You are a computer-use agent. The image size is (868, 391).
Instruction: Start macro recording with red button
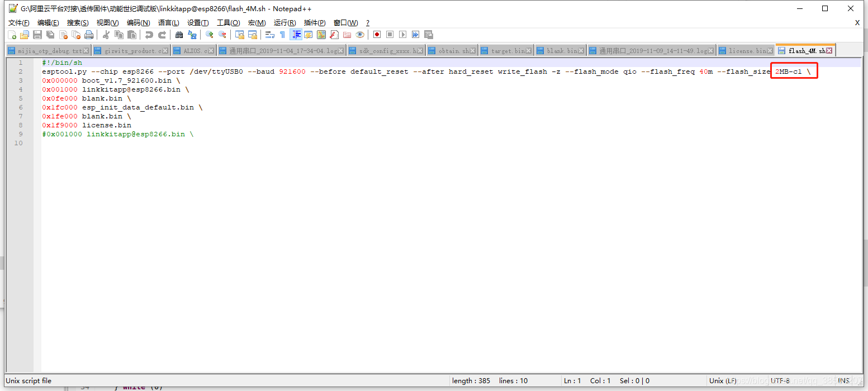coord(377,35)
